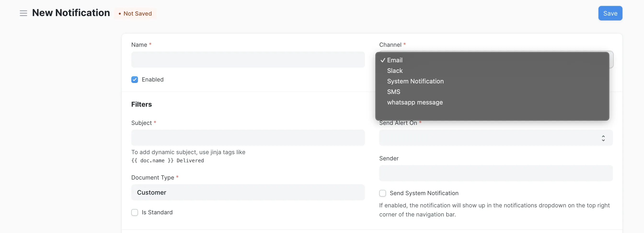Choose Slack channel option
644x233 pixels.
coord(395,71)
